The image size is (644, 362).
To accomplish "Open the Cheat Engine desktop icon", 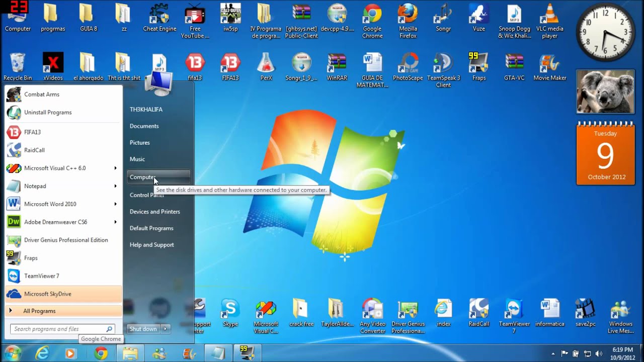I will click(159, 18).
